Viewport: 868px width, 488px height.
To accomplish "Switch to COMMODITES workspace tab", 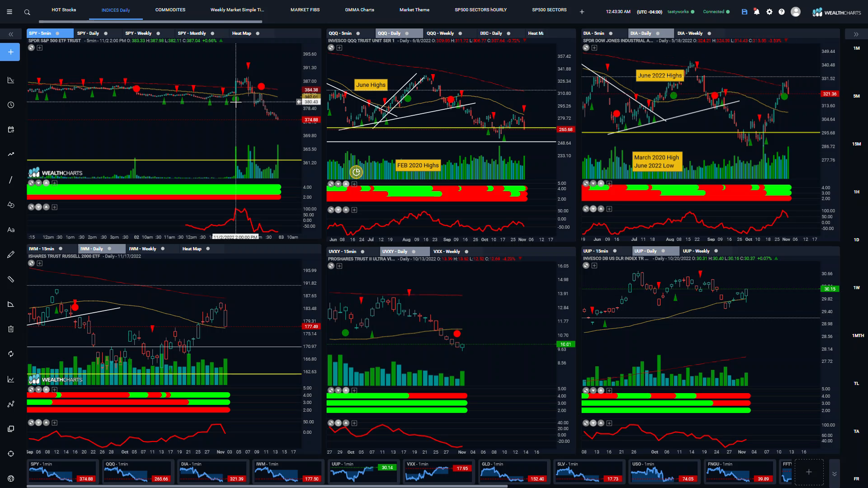I will [x=170, y=10].
